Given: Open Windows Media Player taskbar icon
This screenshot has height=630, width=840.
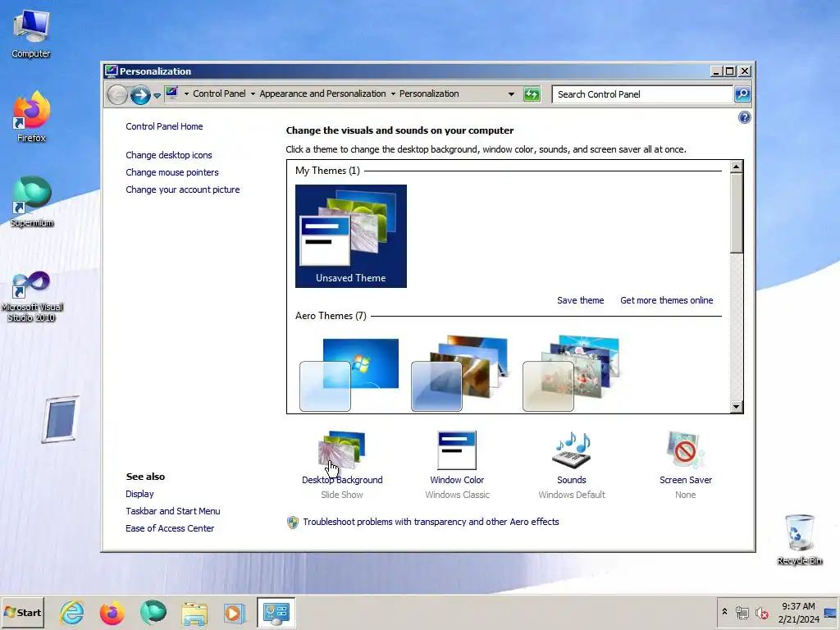Looking at the screenshot, I should tap(234, 612).
